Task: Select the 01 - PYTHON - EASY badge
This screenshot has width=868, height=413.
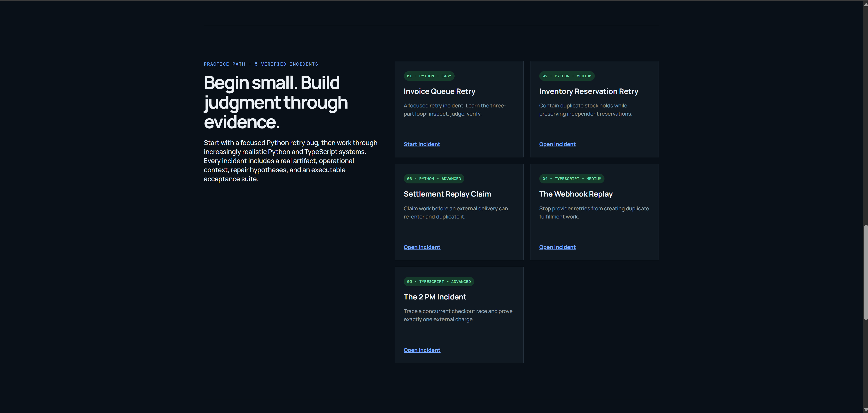Action: pos(429,76)
